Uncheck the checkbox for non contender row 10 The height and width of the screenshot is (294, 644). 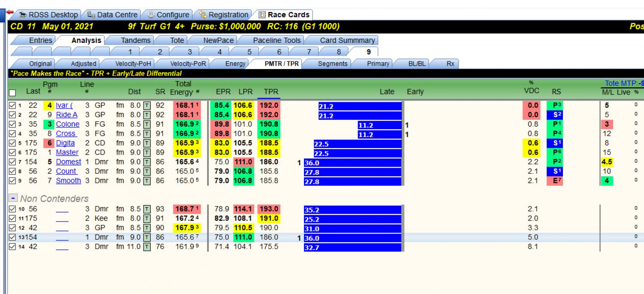coord(12,209)
